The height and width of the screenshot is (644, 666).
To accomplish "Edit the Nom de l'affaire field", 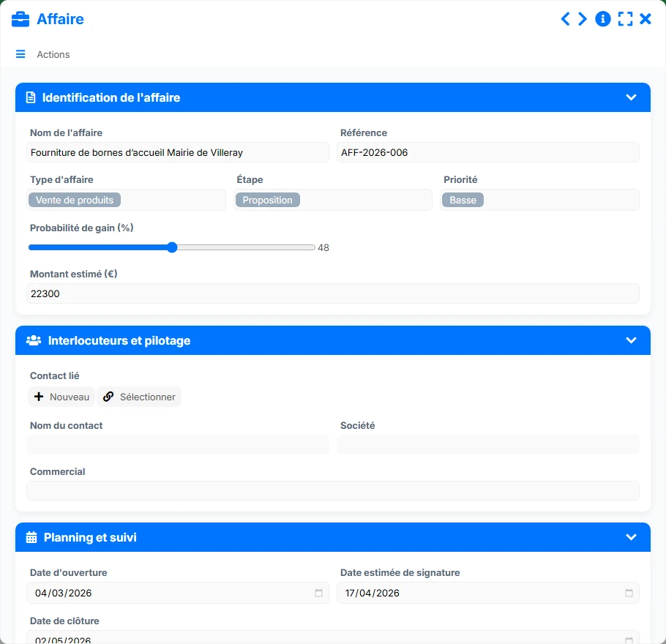I will [178, 152].
